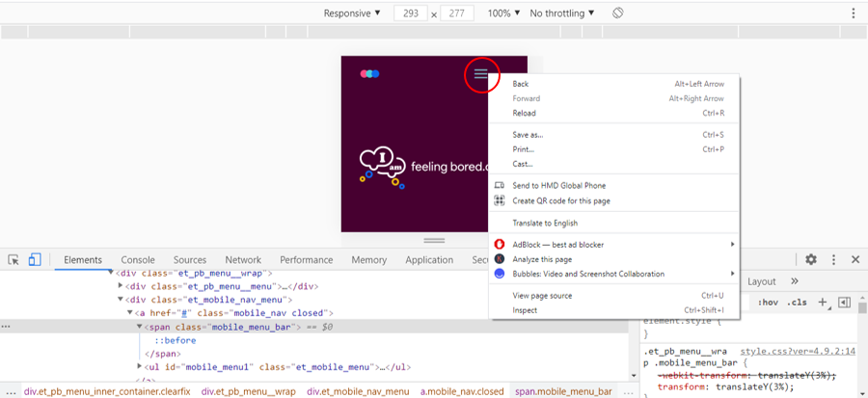Viewport: 868px width, 398px height.
Task: Open the device toolbar three-dot options menu
Action: click(853, 13)
